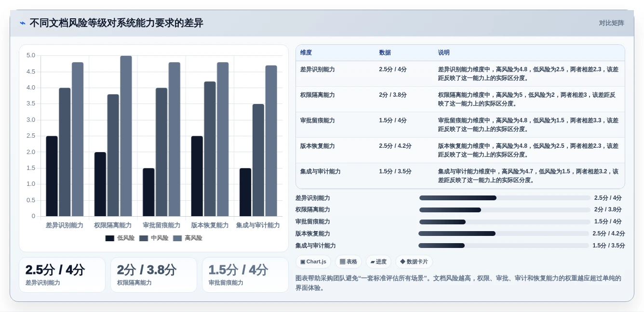Toggle the 中风险 legend entry

[154, 238]
